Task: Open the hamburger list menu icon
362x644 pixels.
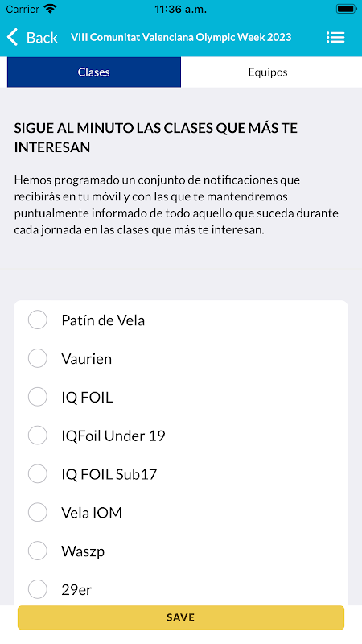Action: click(x=335, y=37)
